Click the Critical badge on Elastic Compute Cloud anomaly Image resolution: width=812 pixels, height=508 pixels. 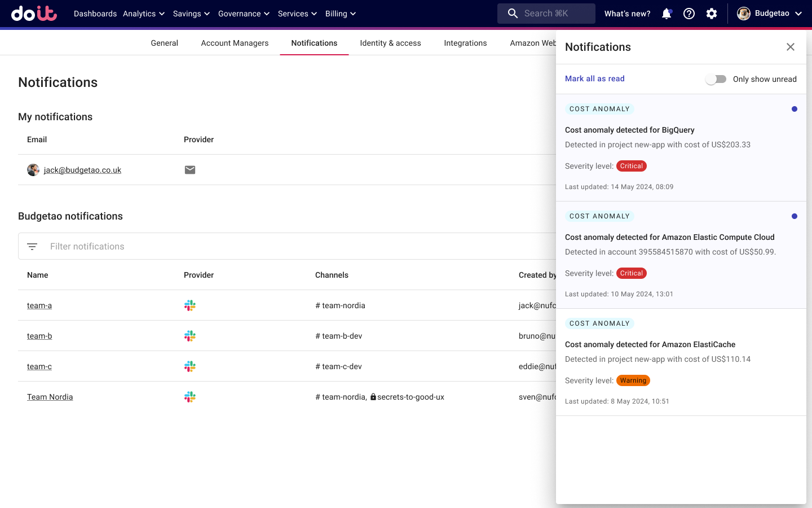pyautogui.click(x=632, y=273)
